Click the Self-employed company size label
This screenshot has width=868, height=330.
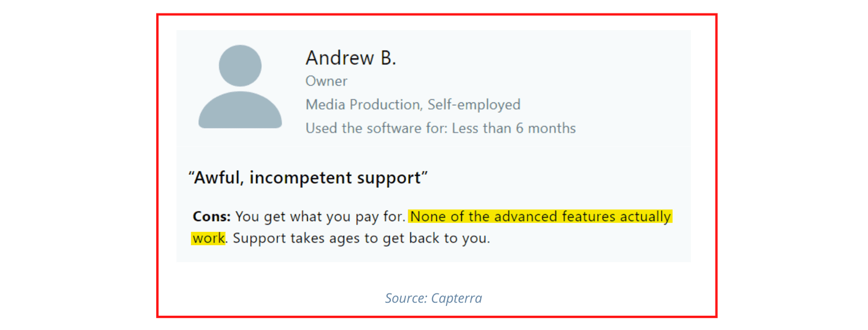tap(474, 105)
